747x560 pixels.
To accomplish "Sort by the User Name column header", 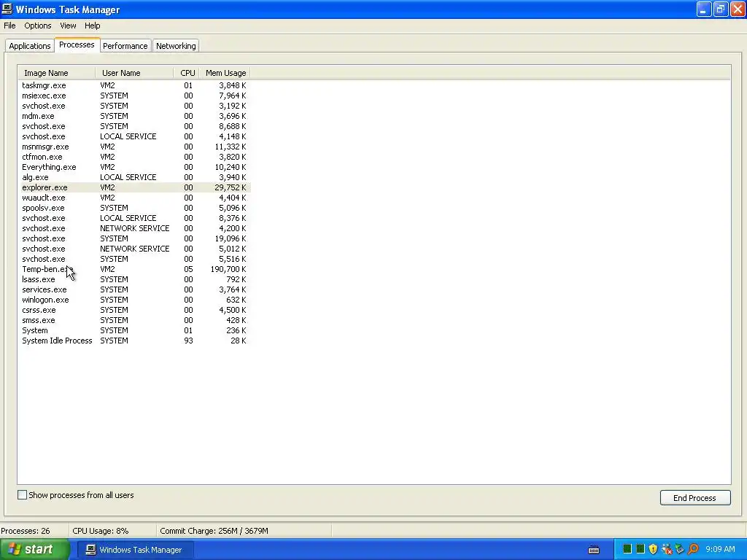I will click(134, 73).
